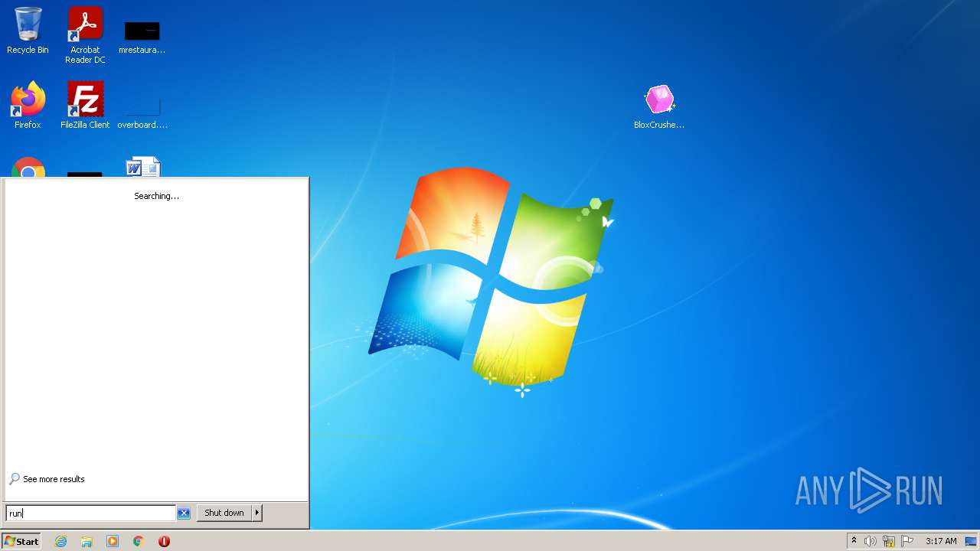
Task: Open Windows Explorer from taskbar
Action: point(87,541)
